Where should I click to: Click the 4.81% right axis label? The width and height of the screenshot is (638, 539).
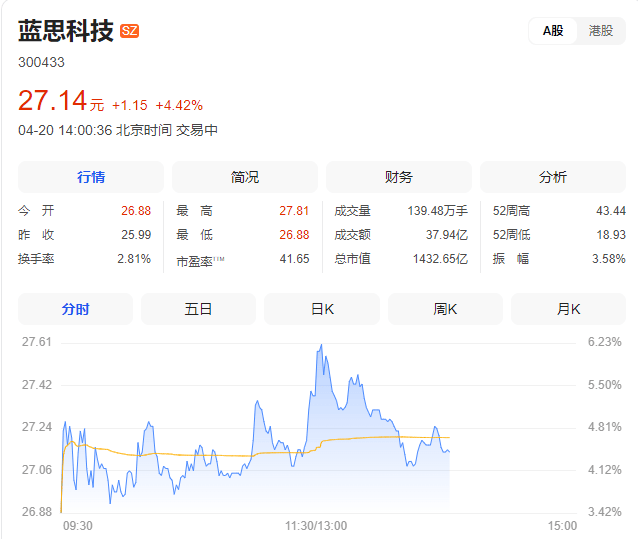605,427
